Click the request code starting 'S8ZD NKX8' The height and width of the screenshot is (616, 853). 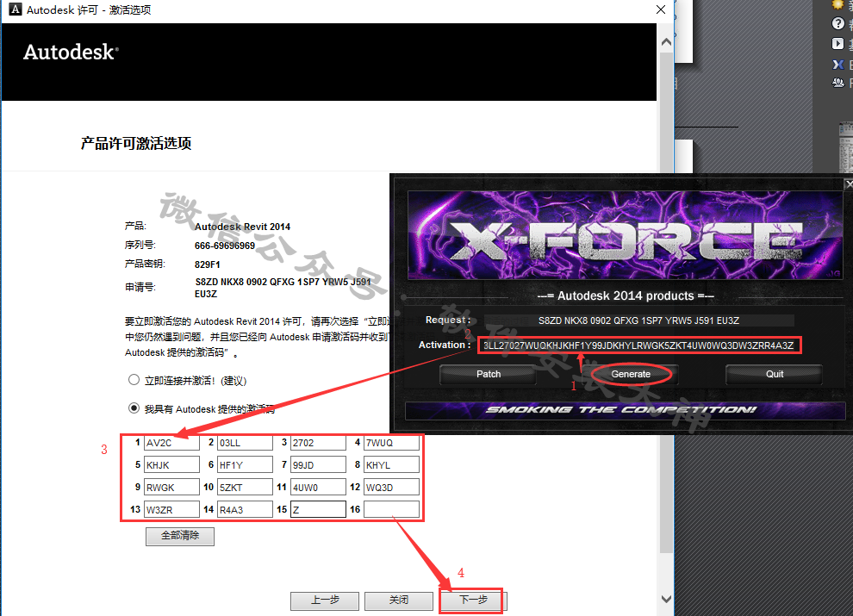[283, 287]
